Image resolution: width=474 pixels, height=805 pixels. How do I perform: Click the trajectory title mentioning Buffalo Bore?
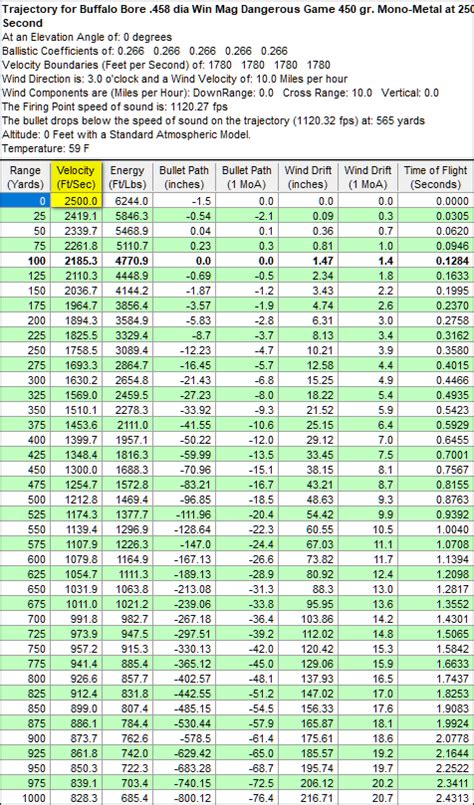click(x=237, y=15)
